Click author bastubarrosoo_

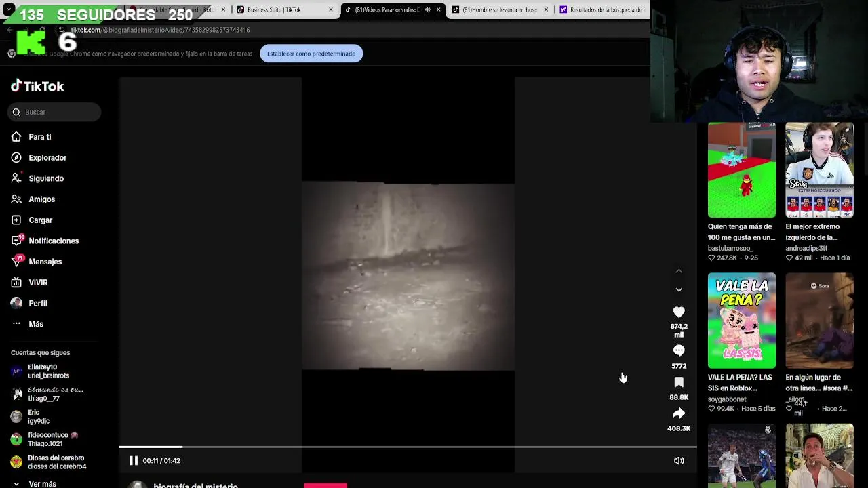730,248
